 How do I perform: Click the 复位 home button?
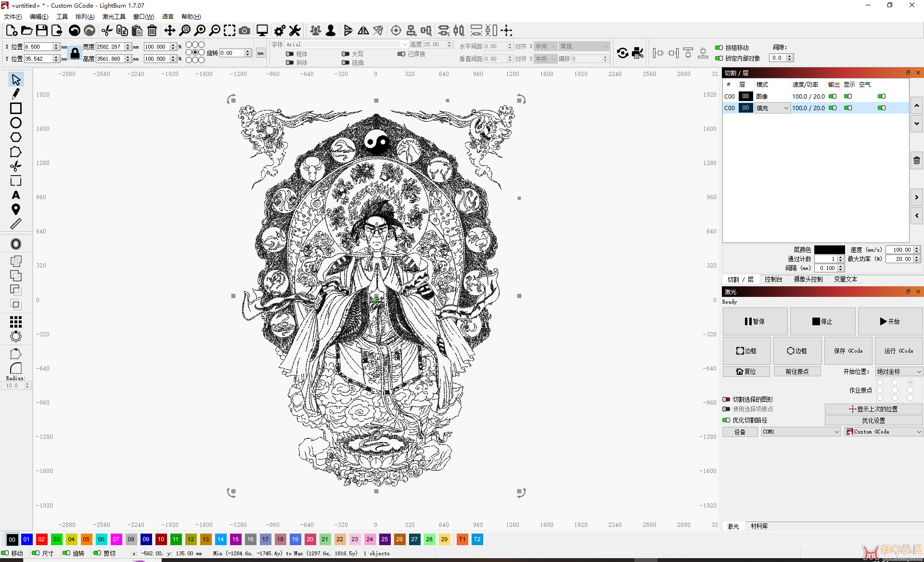746,371
